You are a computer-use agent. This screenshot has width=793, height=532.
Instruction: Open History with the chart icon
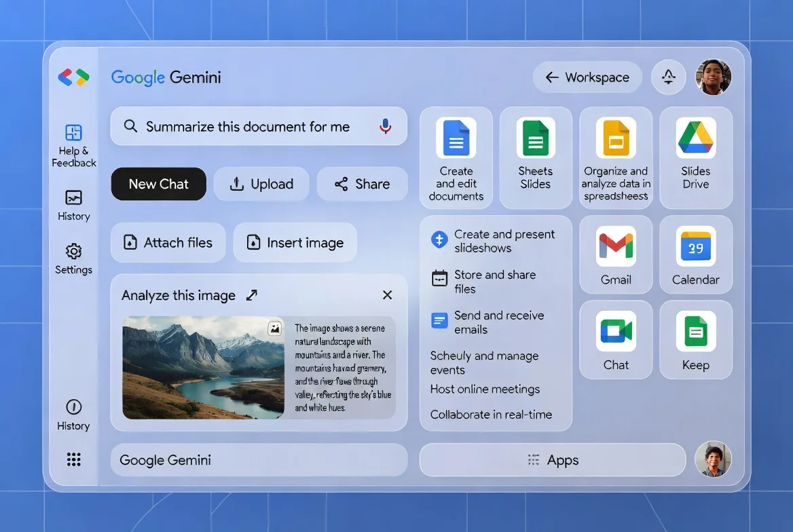73,206
